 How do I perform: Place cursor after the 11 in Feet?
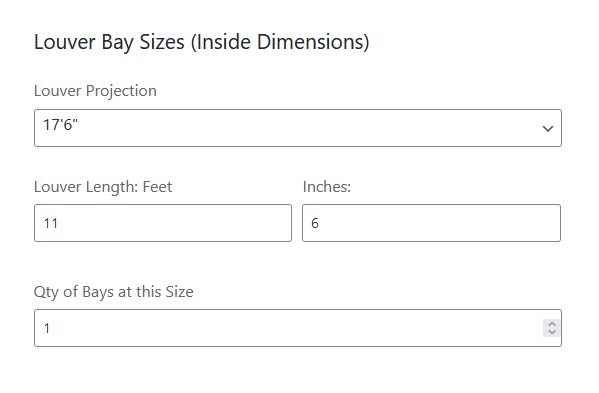[59, 223]
